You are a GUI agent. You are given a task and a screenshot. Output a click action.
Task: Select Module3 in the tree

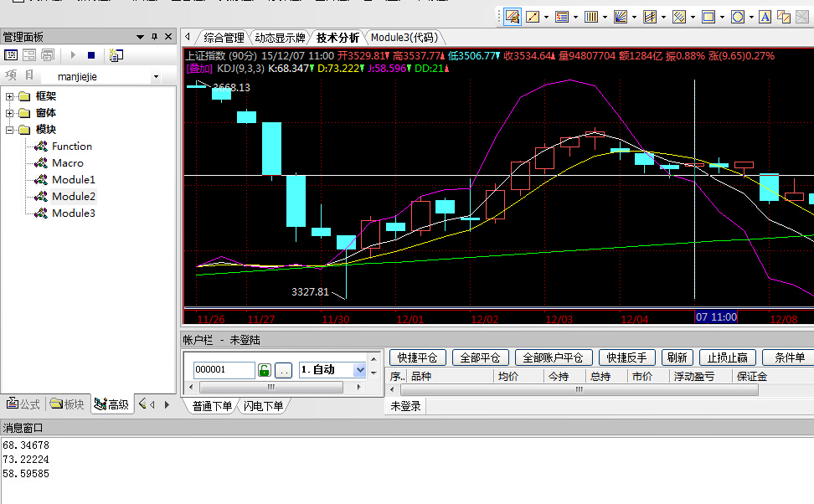tap(73, 213)
